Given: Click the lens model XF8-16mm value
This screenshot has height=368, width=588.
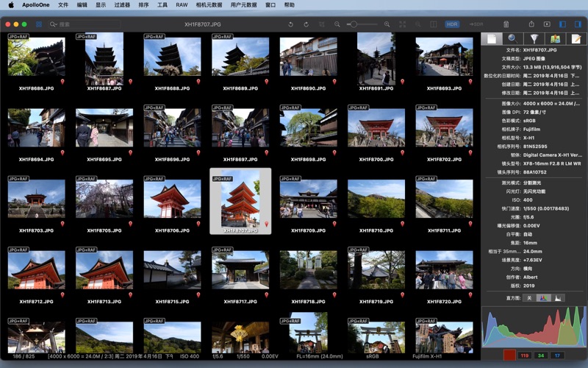Looking at the screenshot, I should 552,163.
